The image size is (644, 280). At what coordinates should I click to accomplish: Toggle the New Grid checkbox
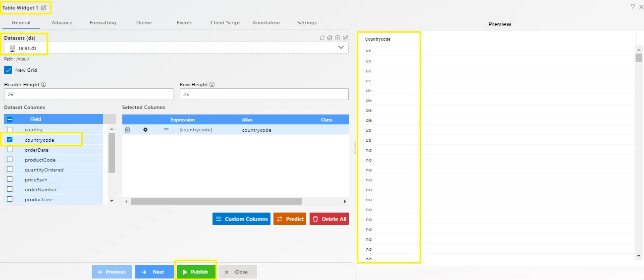[8, 70]
